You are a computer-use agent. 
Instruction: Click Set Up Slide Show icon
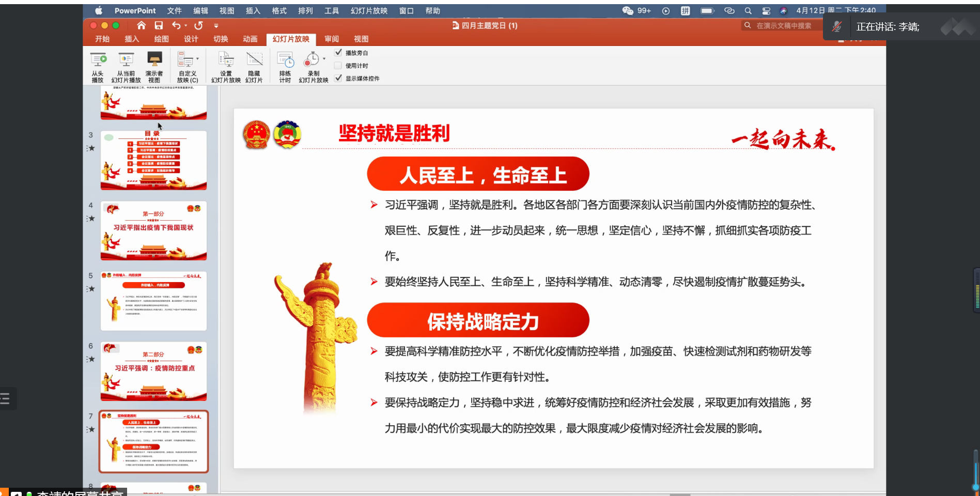click(x=226, y=60)
